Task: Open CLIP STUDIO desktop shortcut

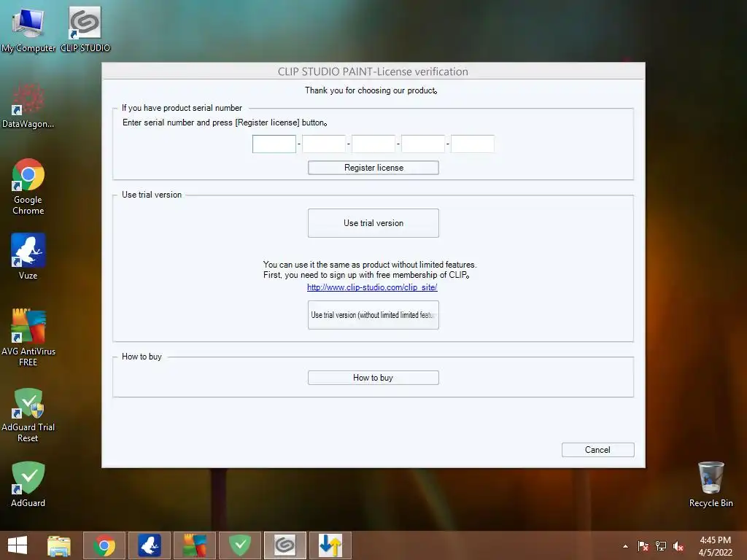Action: 85,29
